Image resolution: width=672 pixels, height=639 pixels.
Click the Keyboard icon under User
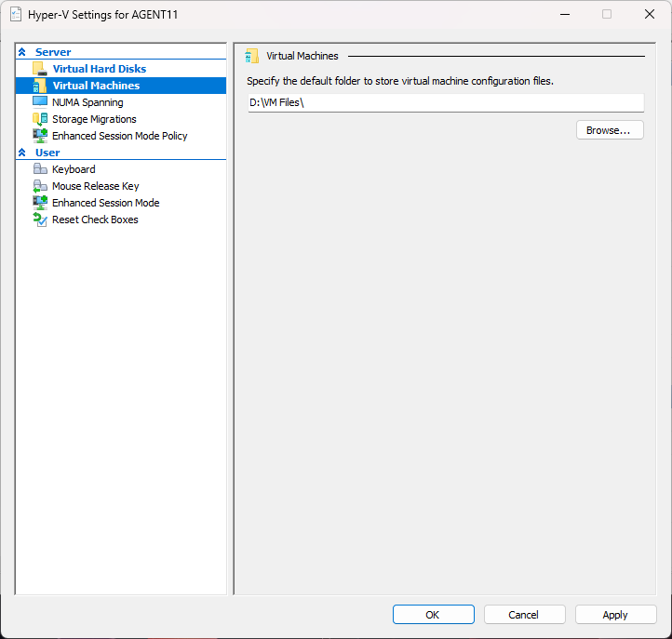click(x=39, y=169)
